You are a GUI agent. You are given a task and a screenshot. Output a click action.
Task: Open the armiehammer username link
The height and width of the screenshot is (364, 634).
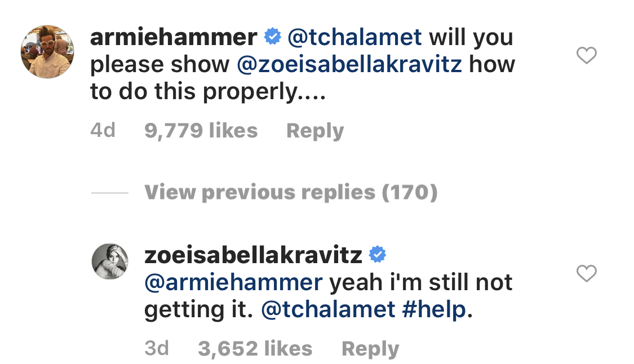pyautogui.click(x=174, y=38)
